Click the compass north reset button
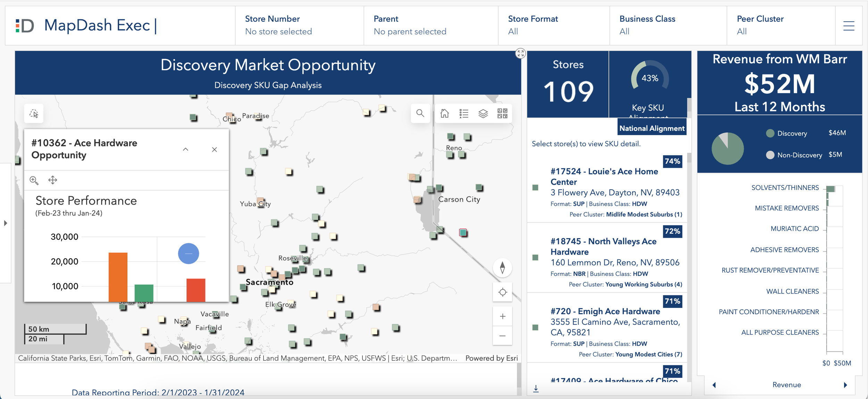Screen dimensions: 868x399 [x=502, y=268]
